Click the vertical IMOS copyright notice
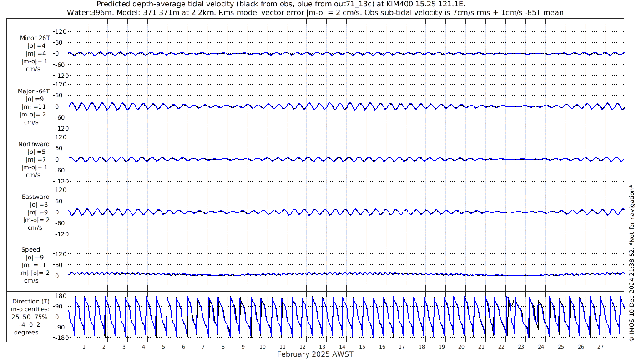Viewport: 637px width, 364px height. 632,263
